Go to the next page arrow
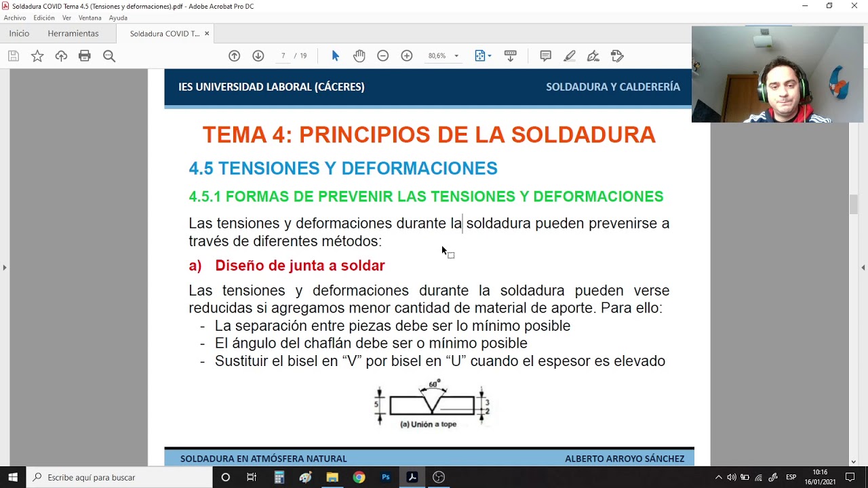The height and width of the screenshot is (488, 868). pyautogui.click(x=258, y=56)
